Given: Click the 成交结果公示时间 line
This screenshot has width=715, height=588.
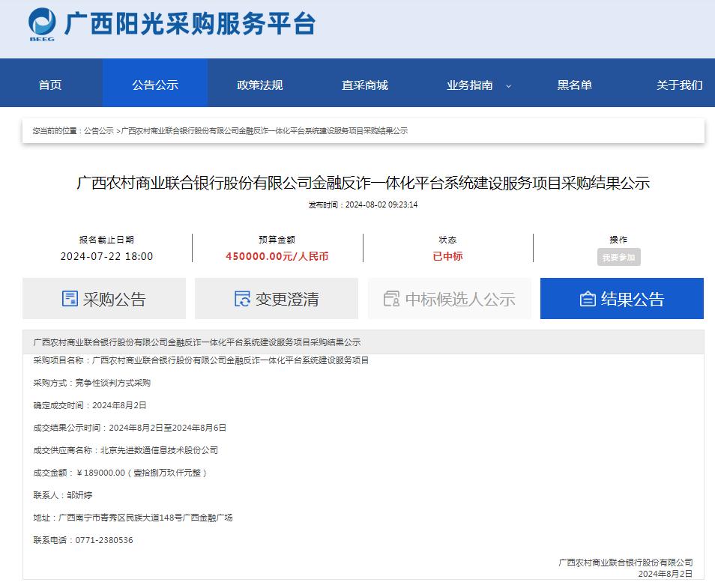Looking at the screenshot, I should (130, 428).
